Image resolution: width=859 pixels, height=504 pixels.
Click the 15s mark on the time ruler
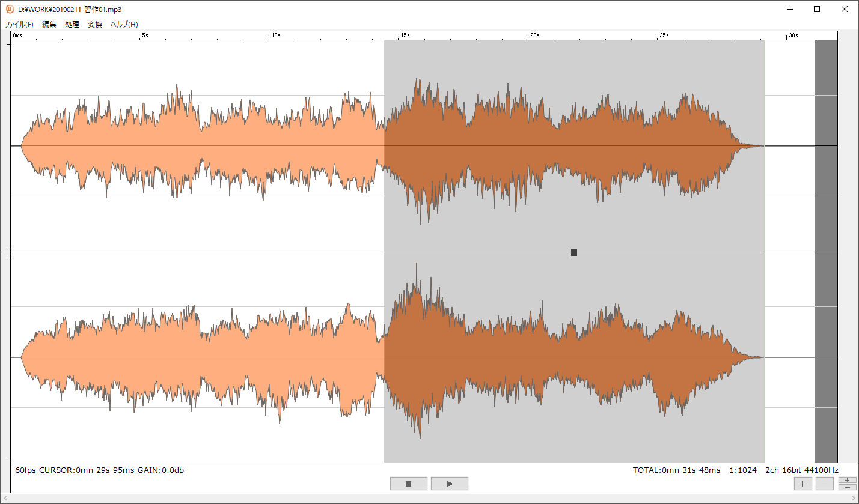pos(402,36)
